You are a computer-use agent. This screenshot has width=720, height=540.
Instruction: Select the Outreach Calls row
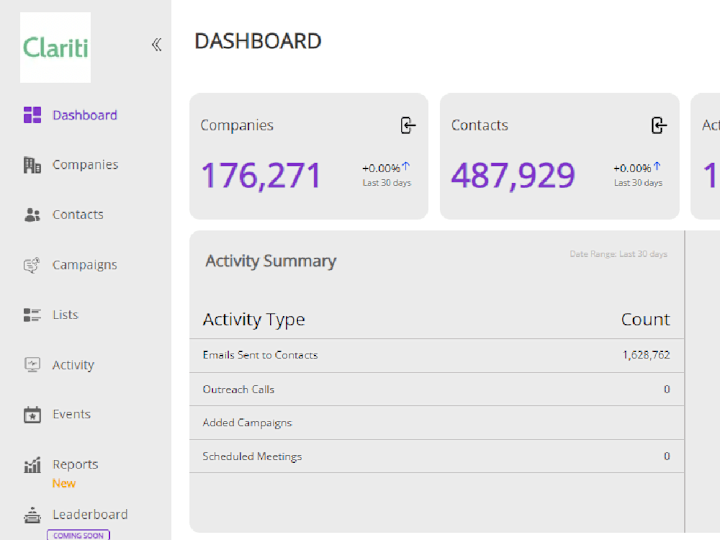point(437,389)
